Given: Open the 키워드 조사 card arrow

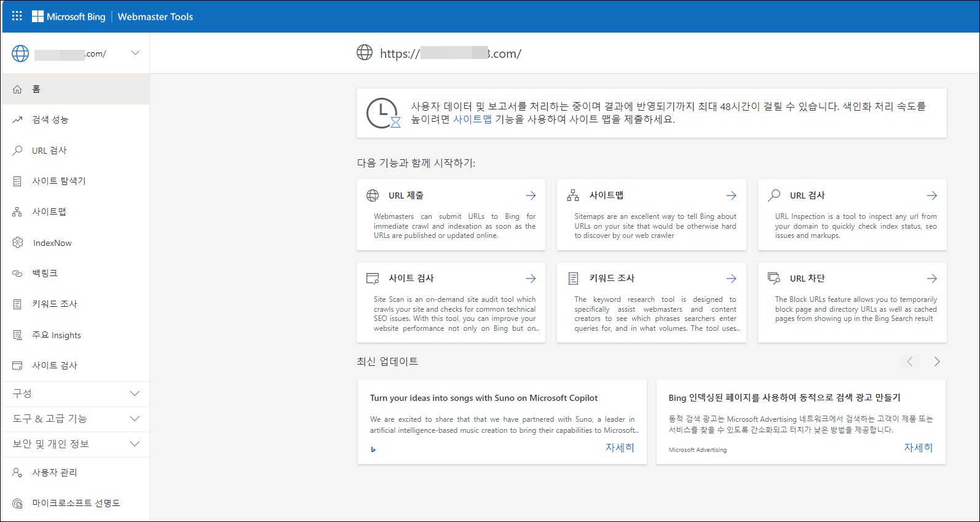Looking at the screenshot, I should tap(731, 279).
